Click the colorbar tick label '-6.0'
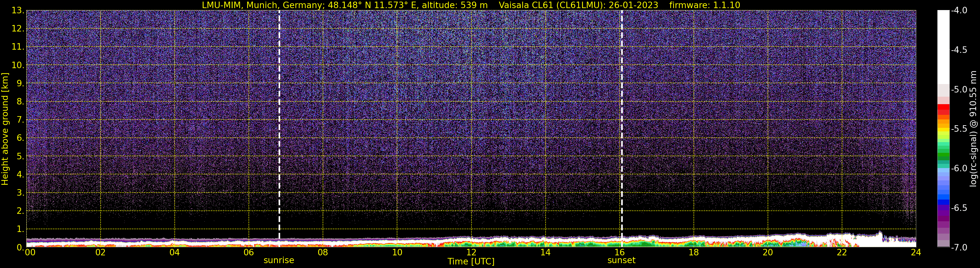The height and width of the screenshot is (268, 980). coord(959,168)
